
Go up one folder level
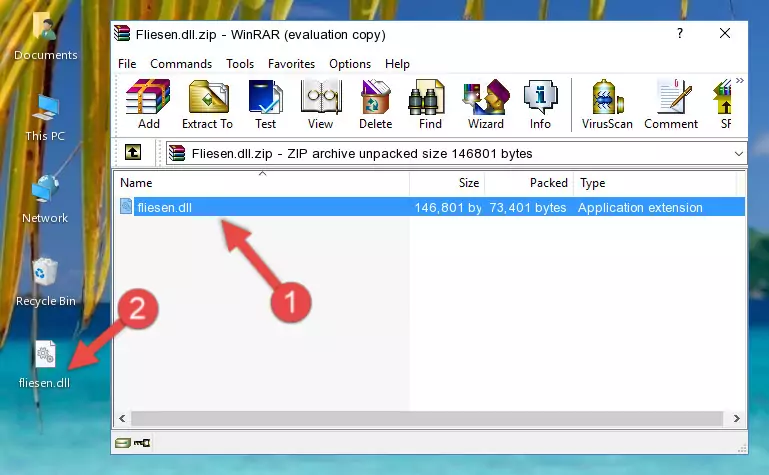click(x=133, y=152)
